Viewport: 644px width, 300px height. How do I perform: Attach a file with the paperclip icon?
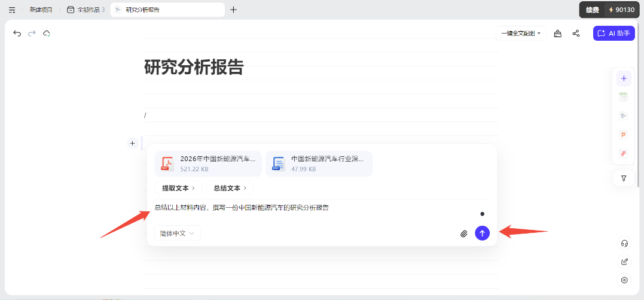[x=463, y=234]
